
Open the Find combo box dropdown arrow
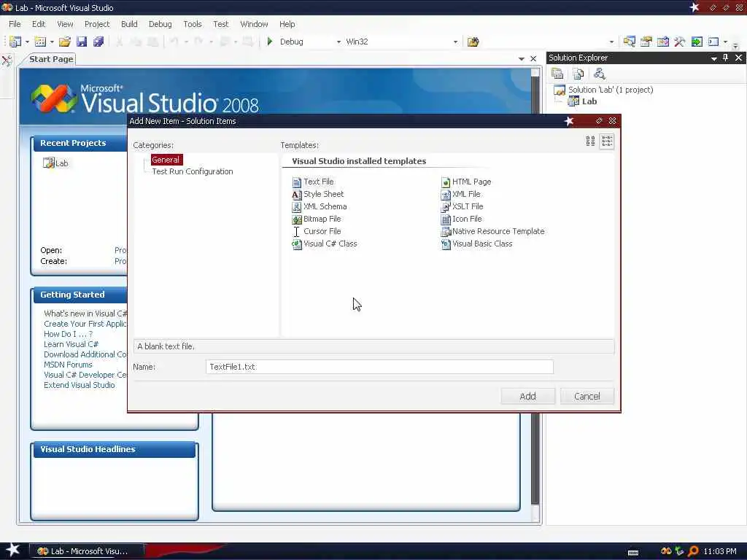(x=612, y=42)
